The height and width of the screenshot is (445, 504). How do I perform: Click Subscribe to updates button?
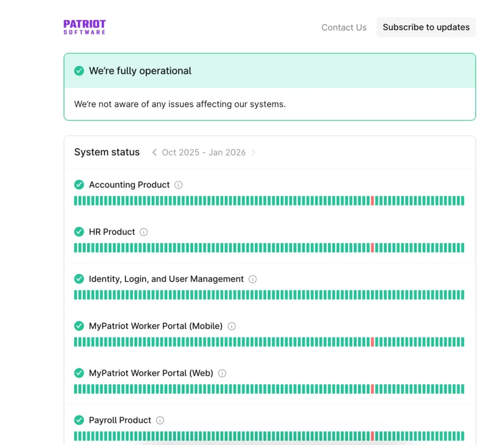(426, 28)
